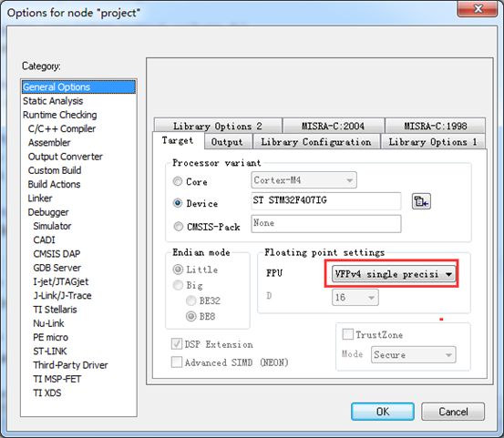Select Debugger category
504x438 pixels.
click(48, 212)
